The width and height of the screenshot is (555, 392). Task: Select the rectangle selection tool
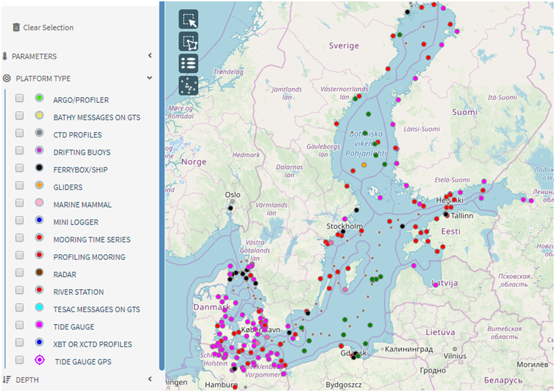pyautogui.click(x=189, y=19)
